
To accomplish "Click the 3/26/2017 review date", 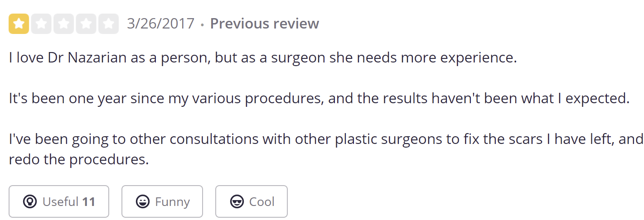I will coord(161,24).
